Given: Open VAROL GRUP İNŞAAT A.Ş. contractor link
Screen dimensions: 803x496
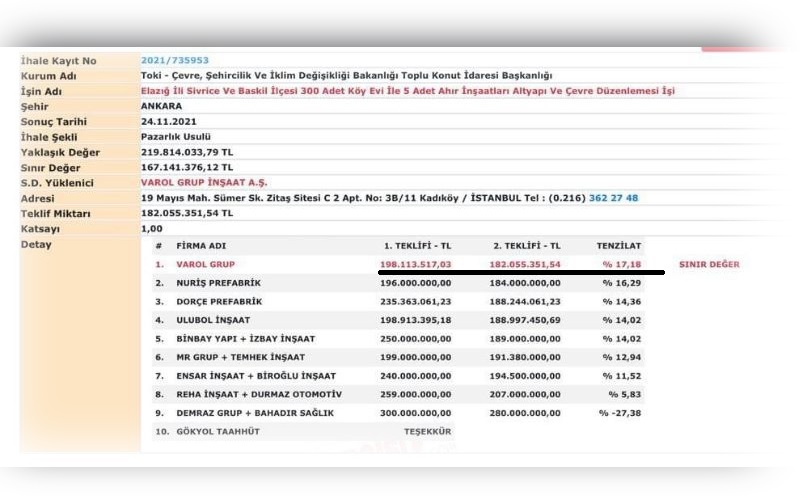Looking at the screenshot, I should [204, 182].
